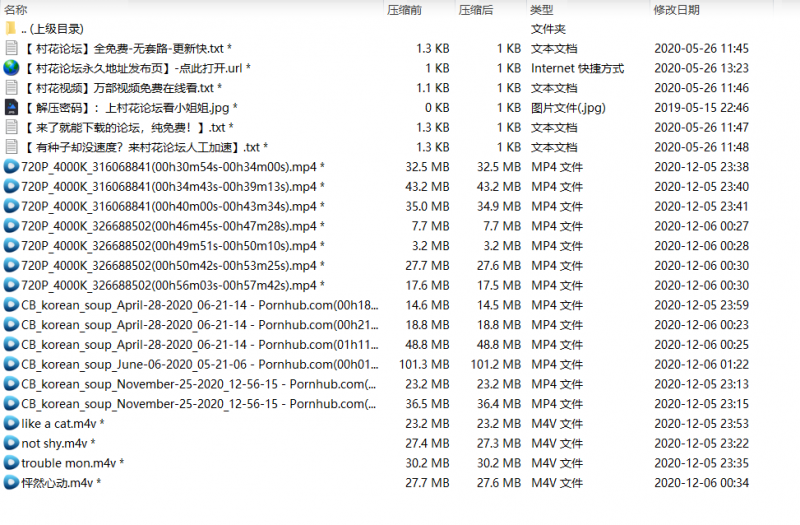Sort files by the 压缩前 column header
800x525 pixels.
(403, 9)
